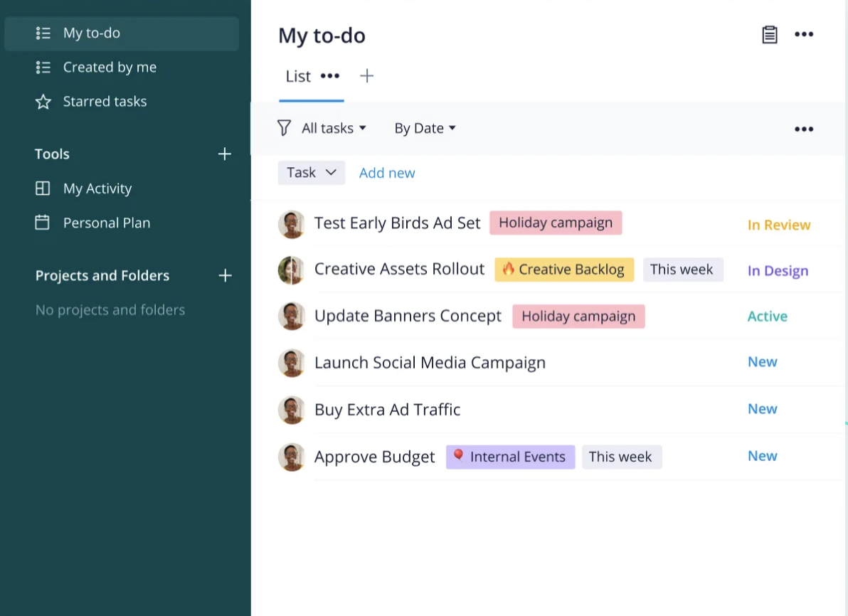Click avatar on Update Banners Concept

click(292, 316)
